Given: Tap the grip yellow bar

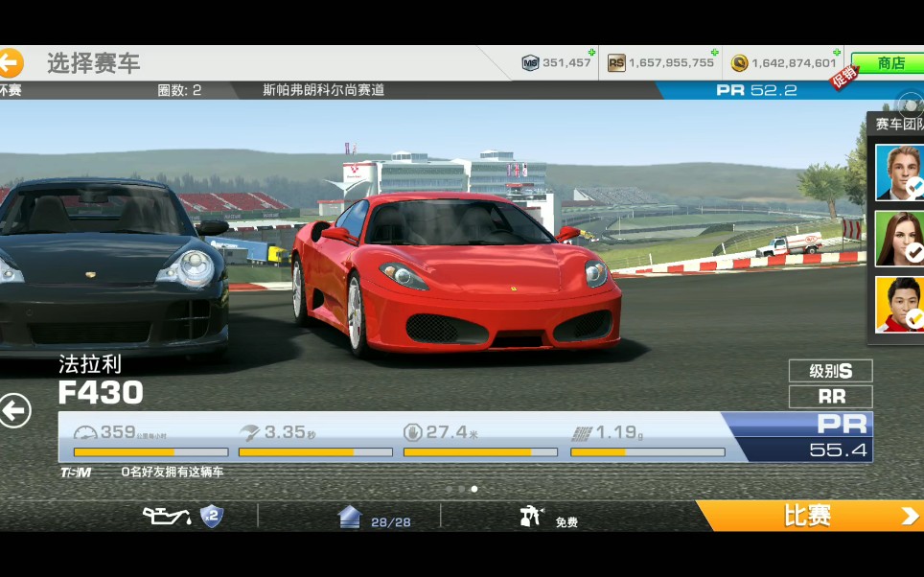Looking at the screenshot, I should click(648, 452).
